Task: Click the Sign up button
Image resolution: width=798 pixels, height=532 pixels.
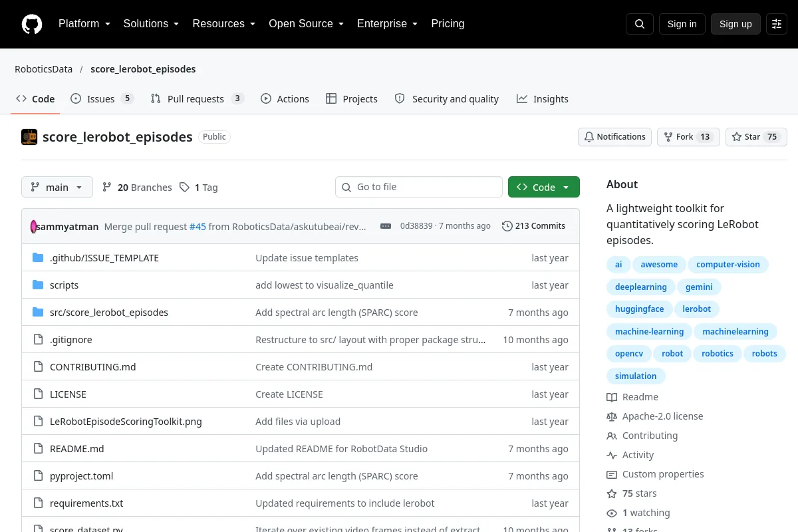Action: (x=735, y=24)
